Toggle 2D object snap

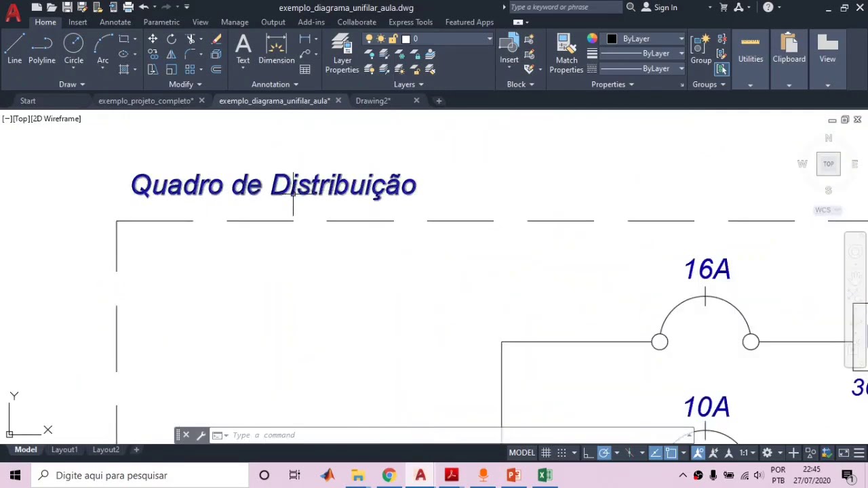pyautogui.click(x=671, y=453)
